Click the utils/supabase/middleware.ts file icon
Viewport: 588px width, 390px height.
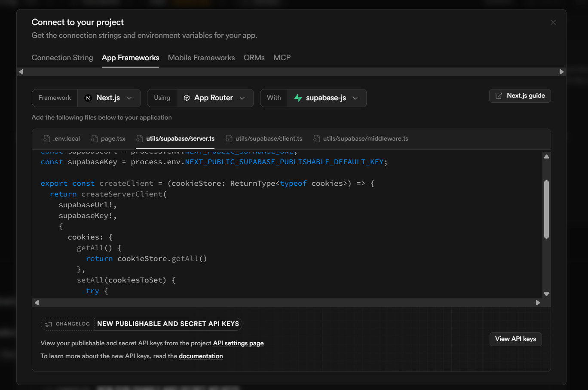pyautogui.click(x=316, y=138)
